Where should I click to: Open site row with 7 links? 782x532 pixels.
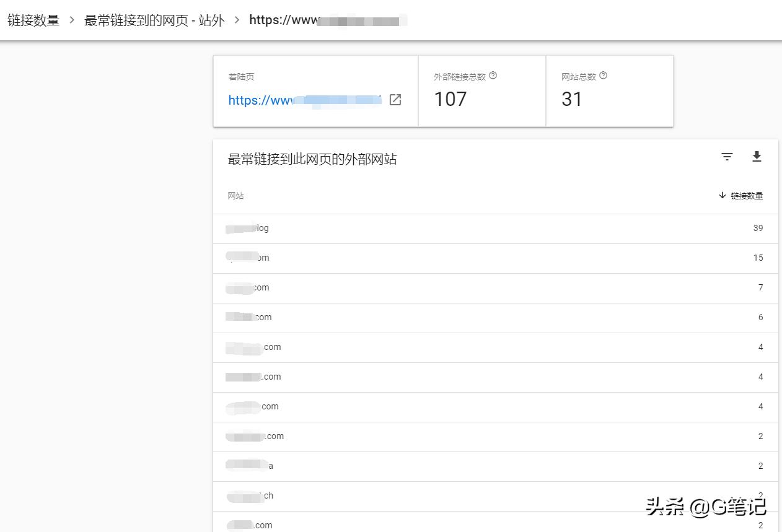[496, 288]
